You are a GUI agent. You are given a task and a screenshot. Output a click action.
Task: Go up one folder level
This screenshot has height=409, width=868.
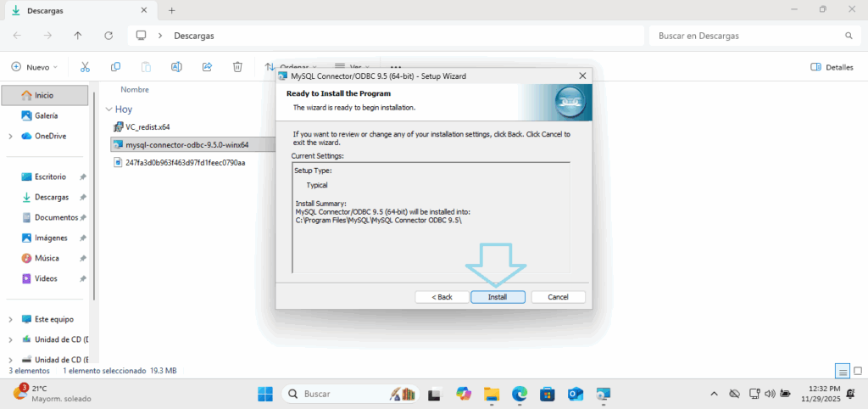[x=78, y=36]
